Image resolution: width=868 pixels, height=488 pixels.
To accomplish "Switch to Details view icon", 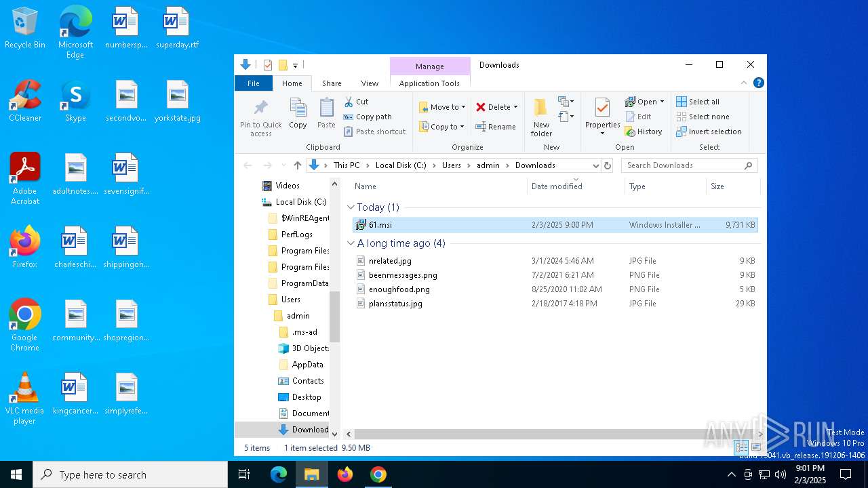I will tap(742, 447).
